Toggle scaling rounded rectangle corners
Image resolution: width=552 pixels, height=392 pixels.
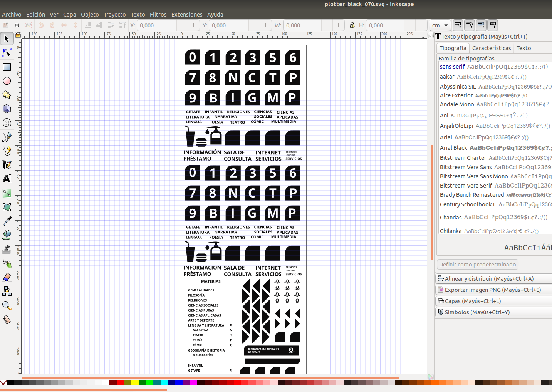(x=470, y=25)
